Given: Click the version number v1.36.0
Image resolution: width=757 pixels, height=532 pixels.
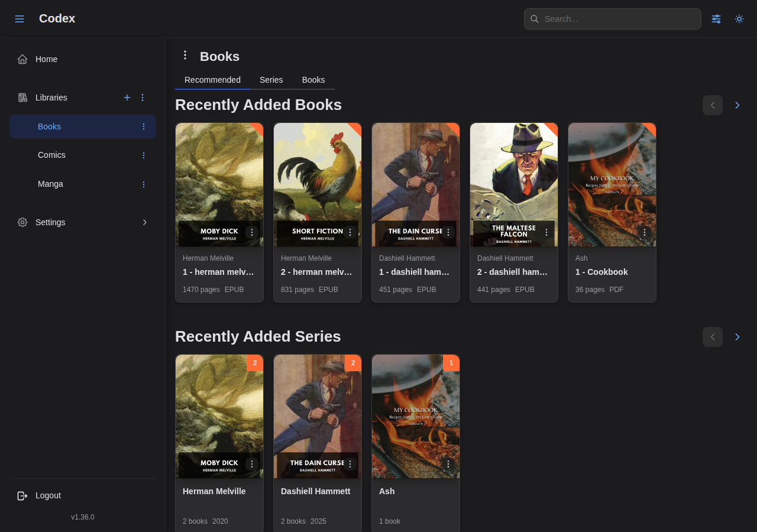Looking at the screenshot, I should tap(83, 517).
